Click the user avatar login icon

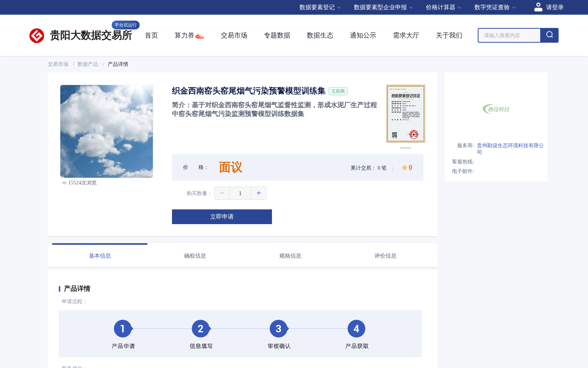click(x=538, y=7)
